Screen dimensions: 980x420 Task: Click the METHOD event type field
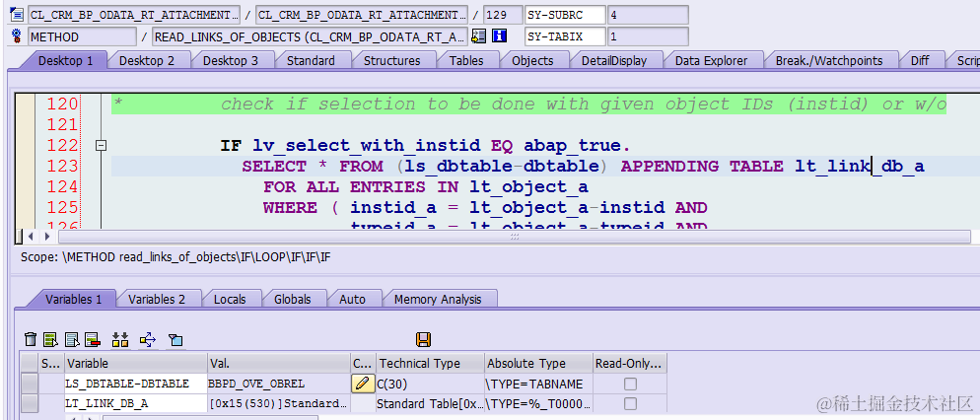[82, 36]
